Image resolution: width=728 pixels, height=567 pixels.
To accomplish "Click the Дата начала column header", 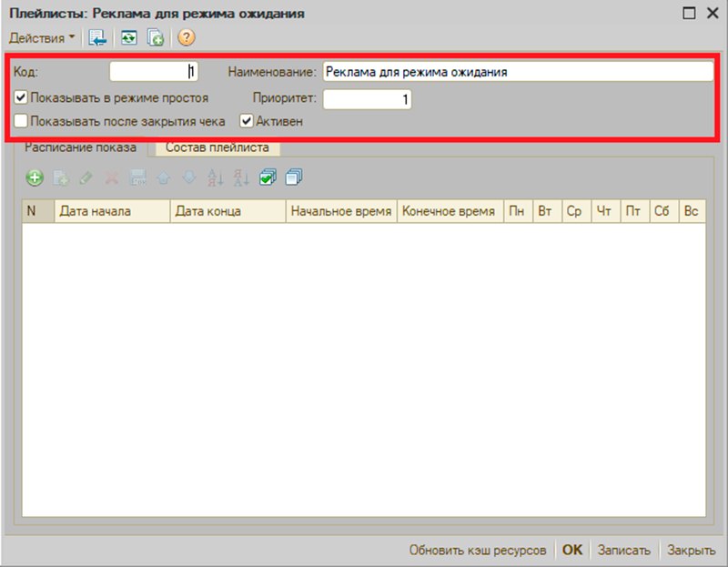I will click(x=112, y=211).
